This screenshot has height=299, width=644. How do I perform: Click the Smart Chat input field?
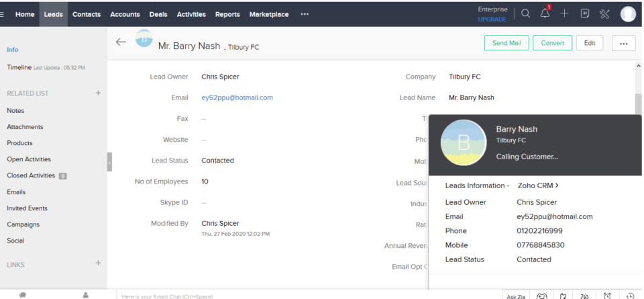click(308, 296)
